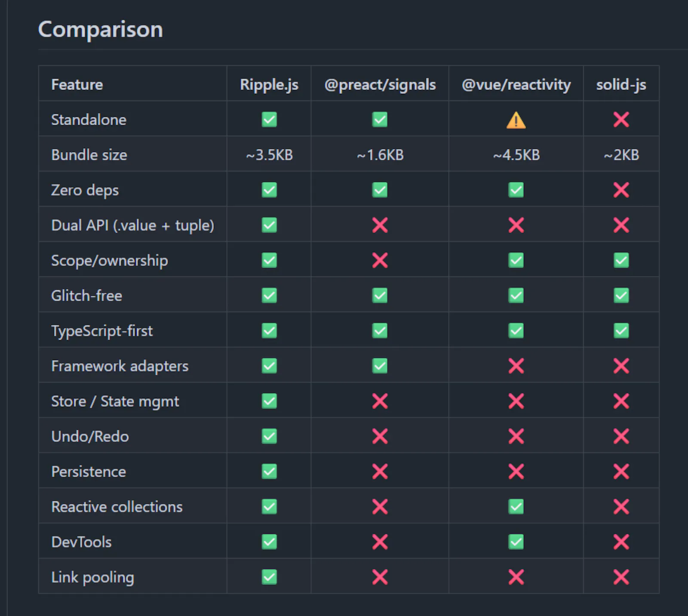The height and width of the screenshot is (616, 688).
Task: Click the Glitch-free feature label
Action: click(87, 296)
